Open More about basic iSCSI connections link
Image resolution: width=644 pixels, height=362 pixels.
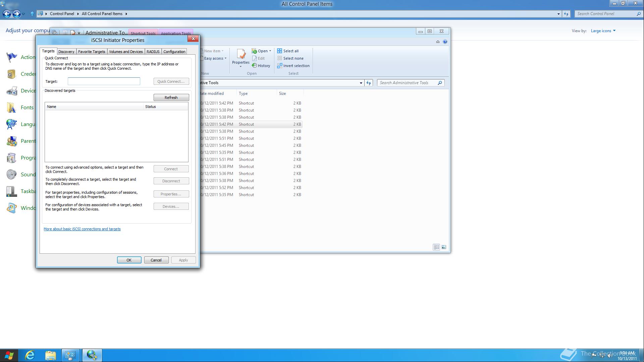pyautogui.click(x=82, y=229)
